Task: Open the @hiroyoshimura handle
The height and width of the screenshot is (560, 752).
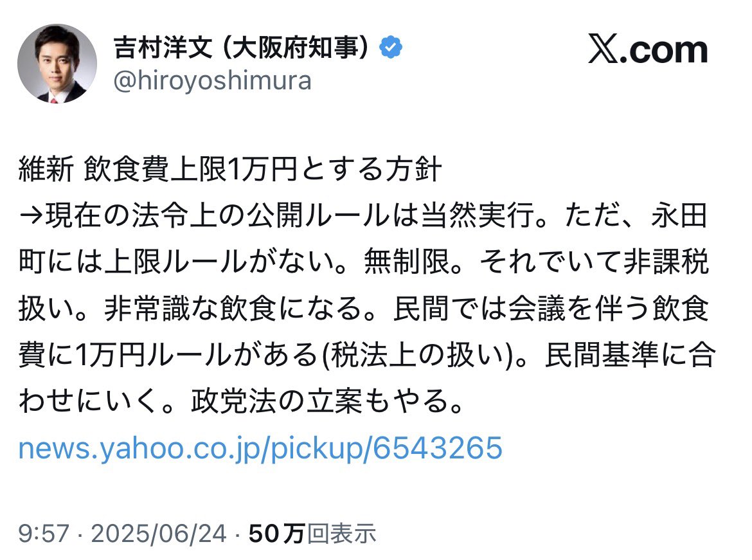Action: 212,81
